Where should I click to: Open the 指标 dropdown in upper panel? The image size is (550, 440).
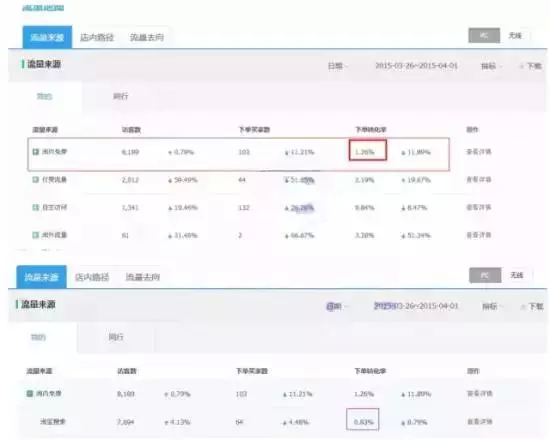[491, 66]
